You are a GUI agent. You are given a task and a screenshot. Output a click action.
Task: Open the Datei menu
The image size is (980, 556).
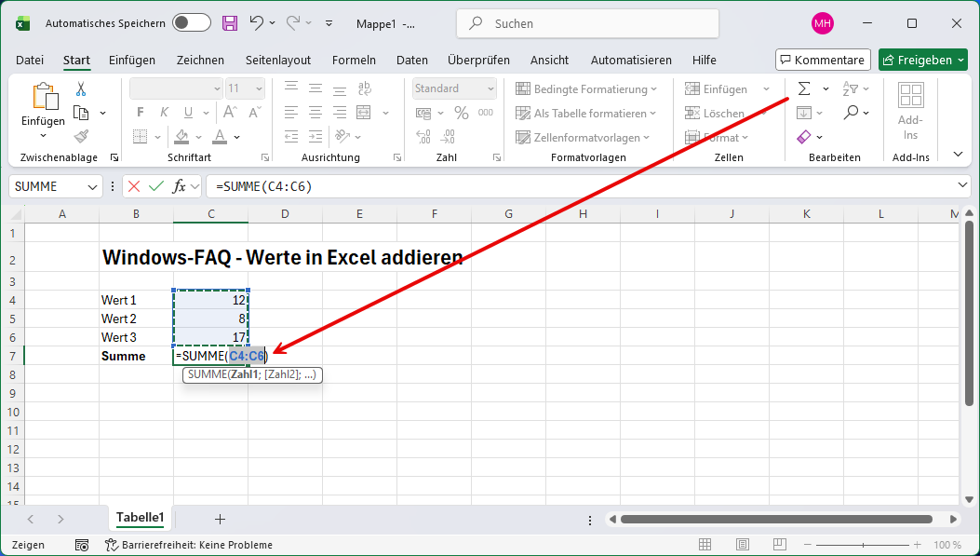[x=30, y=60]
